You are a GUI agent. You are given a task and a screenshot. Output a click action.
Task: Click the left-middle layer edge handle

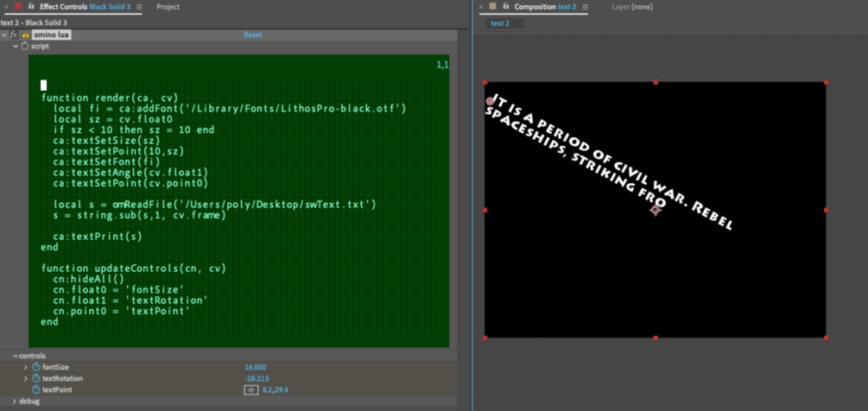tap(485, 210)
